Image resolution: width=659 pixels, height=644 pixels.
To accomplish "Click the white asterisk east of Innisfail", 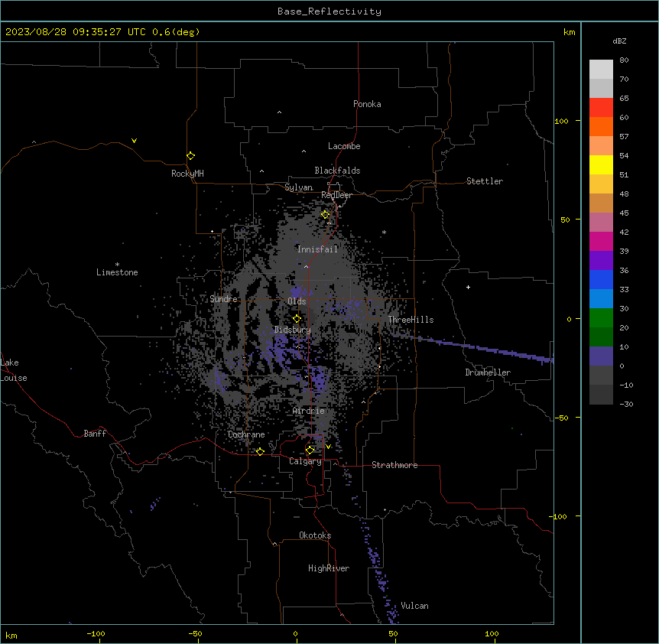I will [x=384, y=232].
